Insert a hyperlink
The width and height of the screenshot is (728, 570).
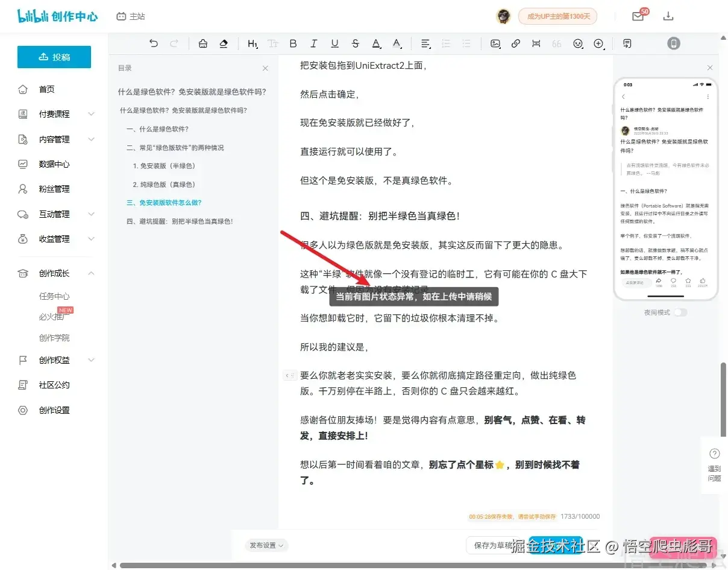(x=516, y=43)
